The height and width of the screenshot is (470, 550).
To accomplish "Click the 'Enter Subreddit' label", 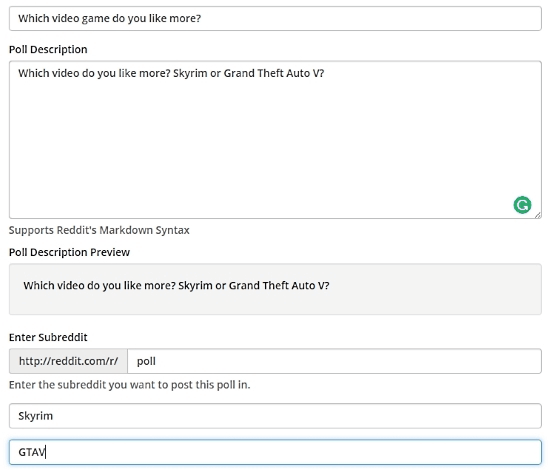I will (x=48, y=337).
